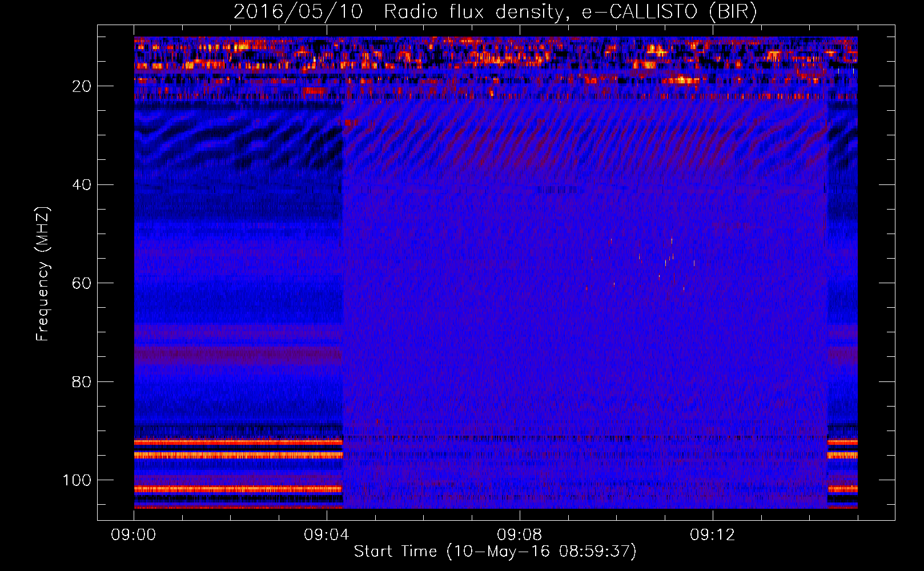Click the '60' frequency tick label
The height and width of the screenshot is (571, 924).
coord(82,283)
